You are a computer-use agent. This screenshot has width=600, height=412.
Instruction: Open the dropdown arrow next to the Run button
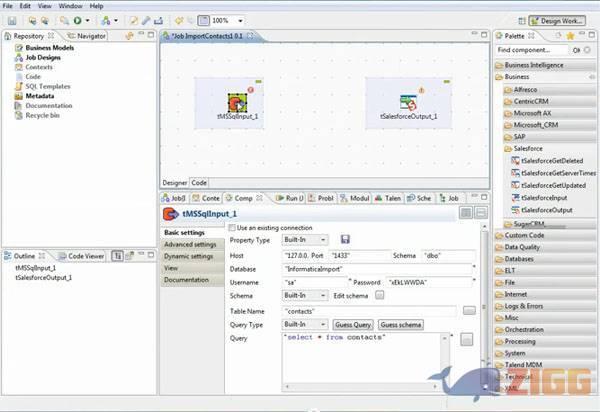(x=87, y=21)
